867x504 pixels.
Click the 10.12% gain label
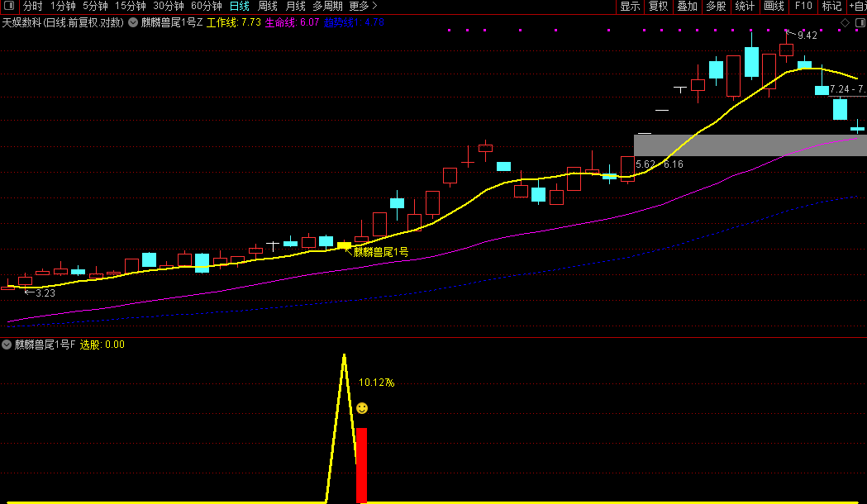377,383
